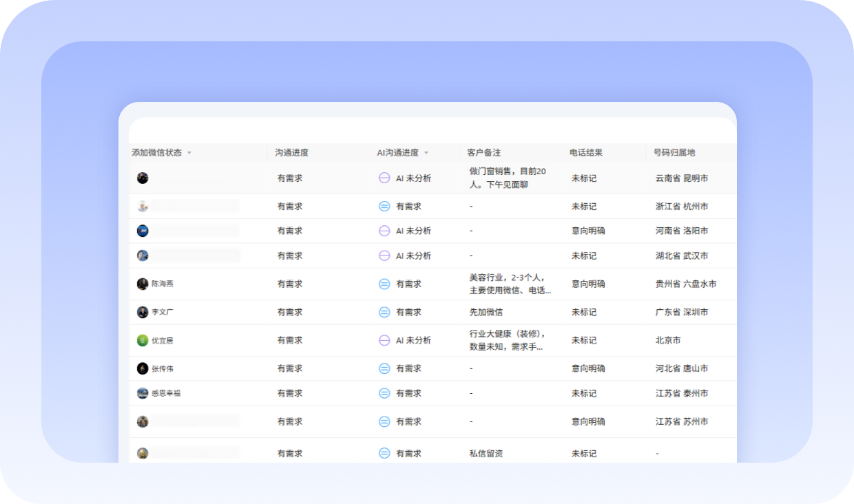
Task: Click the 号码归属地 column header
Action: pos(674,153)
